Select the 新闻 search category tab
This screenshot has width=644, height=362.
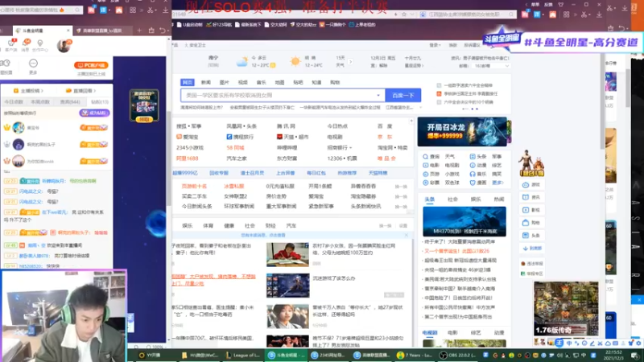point(206,83)
